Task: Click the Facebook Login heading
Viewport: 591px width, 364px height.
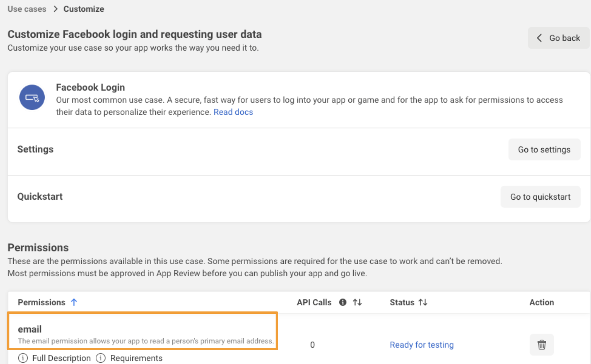Action: (x=90, y=87)
